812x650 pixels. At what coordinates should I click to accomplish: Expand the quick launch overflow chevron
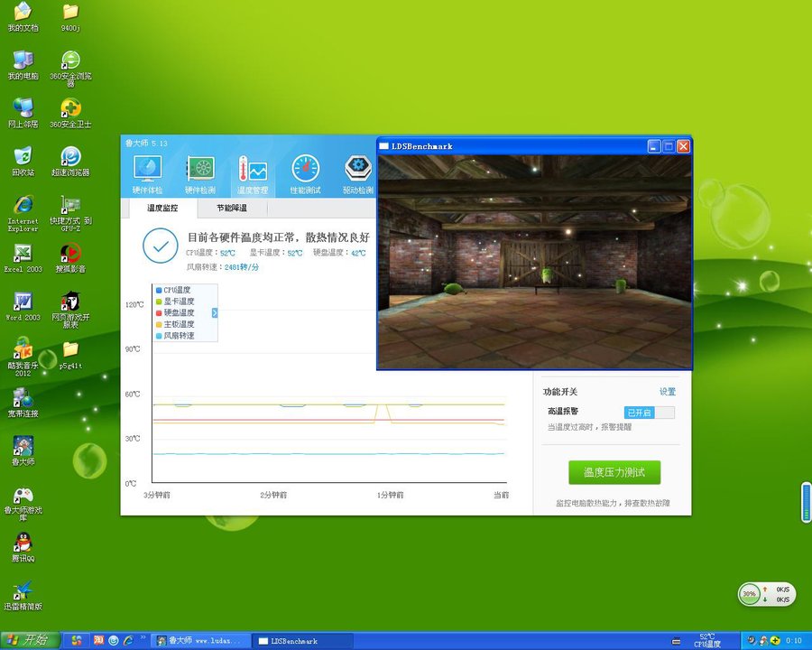[x=143, y=640]
